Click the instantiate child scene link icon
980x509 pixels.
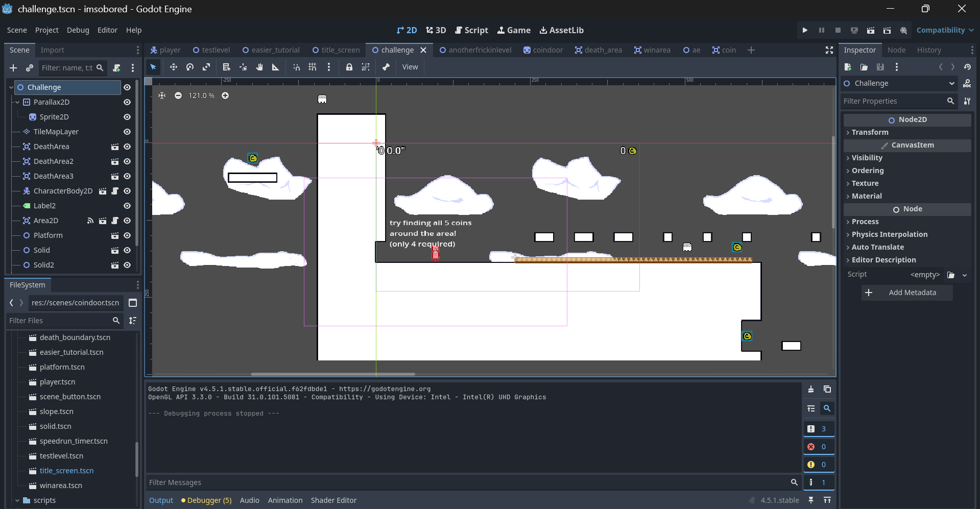(x=30, y=68)
